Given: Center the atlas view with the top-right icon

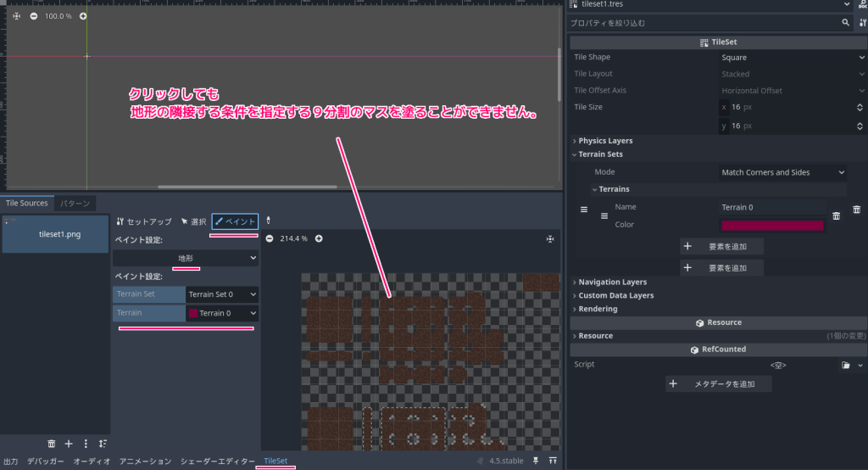Looking at the screenshot, I should coord(550,239).
